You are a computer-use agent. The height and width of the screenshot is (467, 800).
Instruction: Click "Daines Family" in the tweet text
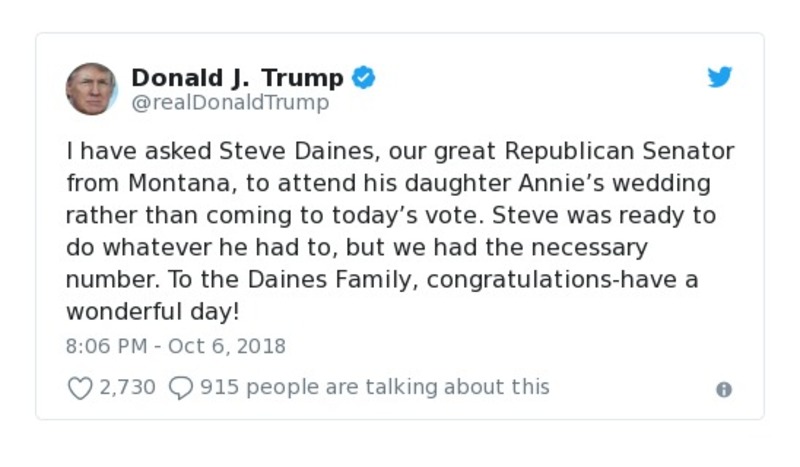352,279
